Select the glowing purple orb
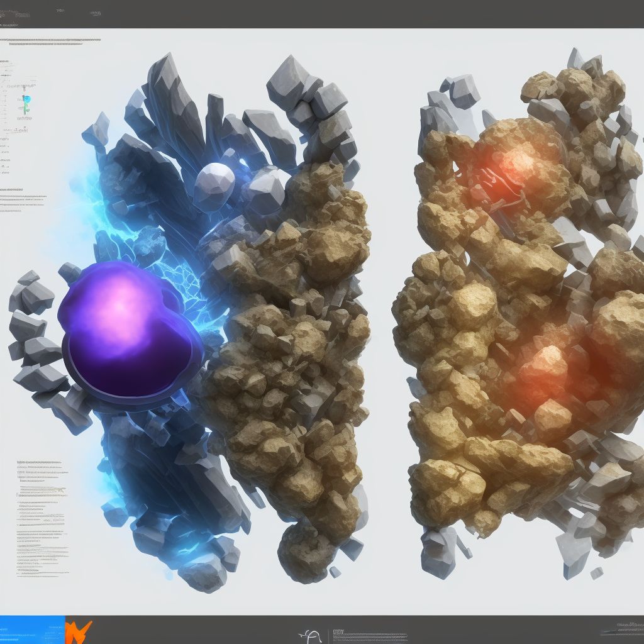 pyautogui.click(x=130, y=333)
